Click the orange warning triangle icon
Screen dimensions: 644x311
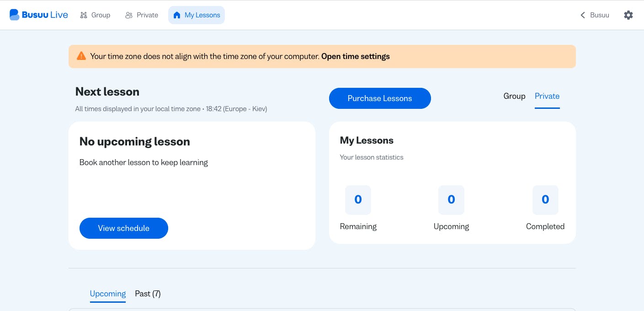(81, 56)
